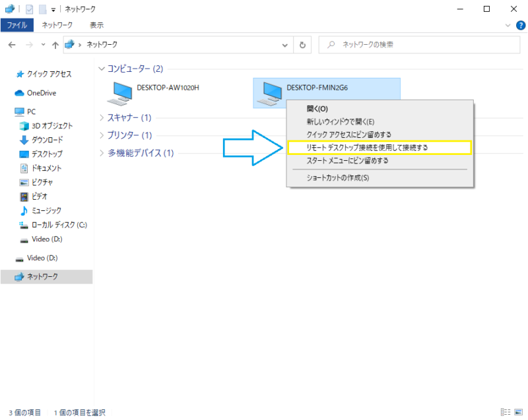The image size is (528, 420).
Task: Switch to details view icon in status bar
Action: point(506,412)
